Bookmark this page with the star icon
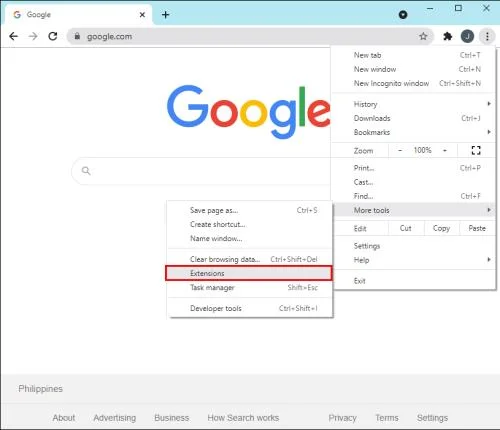This screenshot has height=430, width=500. 423,36
